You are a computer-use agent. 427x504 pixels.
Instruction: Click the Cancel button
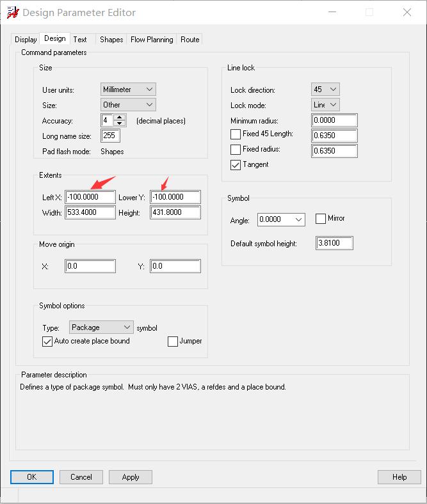[81, 477]
